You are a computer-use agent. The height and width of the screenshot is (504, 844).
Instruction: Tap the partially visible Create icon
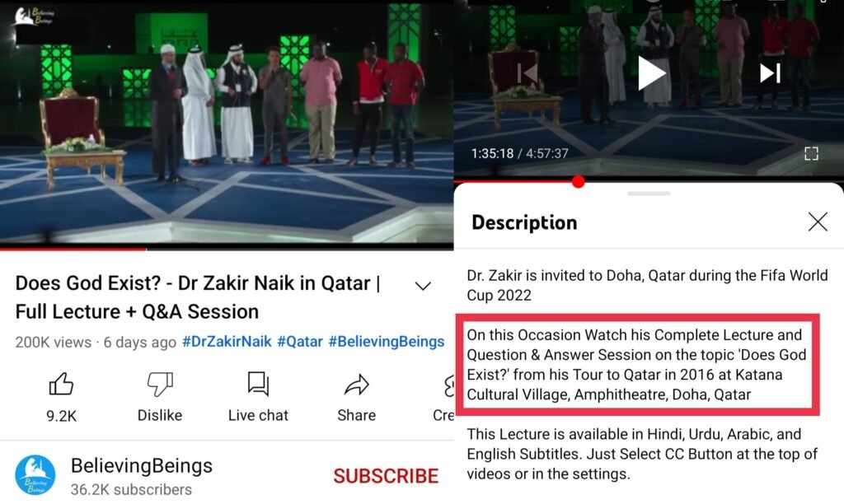coord(448,386)
